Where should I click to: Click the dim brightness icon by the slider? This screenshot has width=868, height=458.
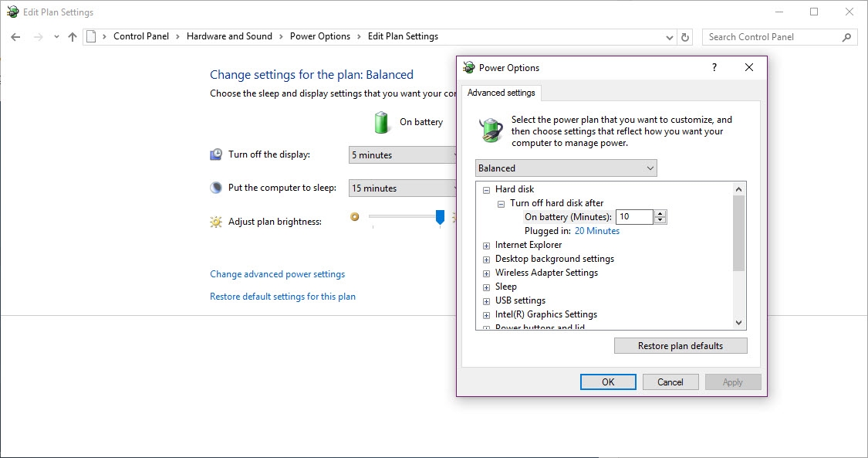[x=355, y=217]
